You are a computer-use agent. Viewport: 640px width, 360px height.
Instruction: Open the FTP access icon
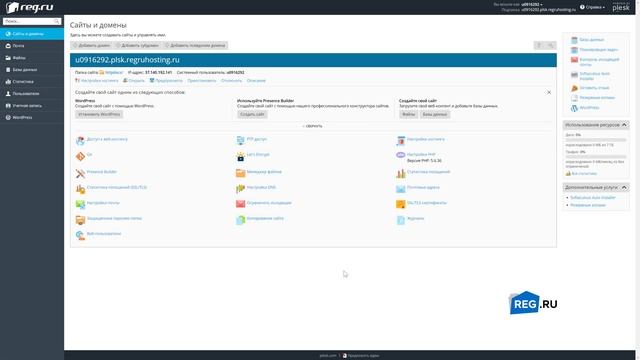(240, 141)
